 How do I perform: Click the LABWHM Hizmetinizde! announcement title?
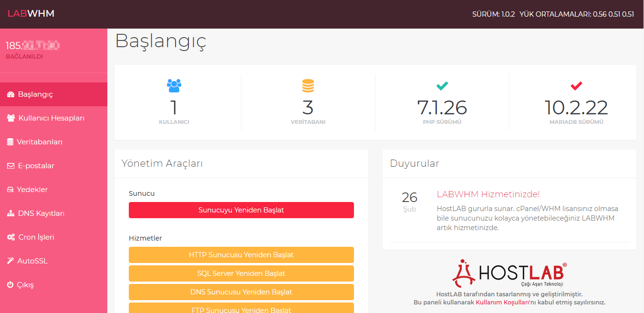coord(488,194)
